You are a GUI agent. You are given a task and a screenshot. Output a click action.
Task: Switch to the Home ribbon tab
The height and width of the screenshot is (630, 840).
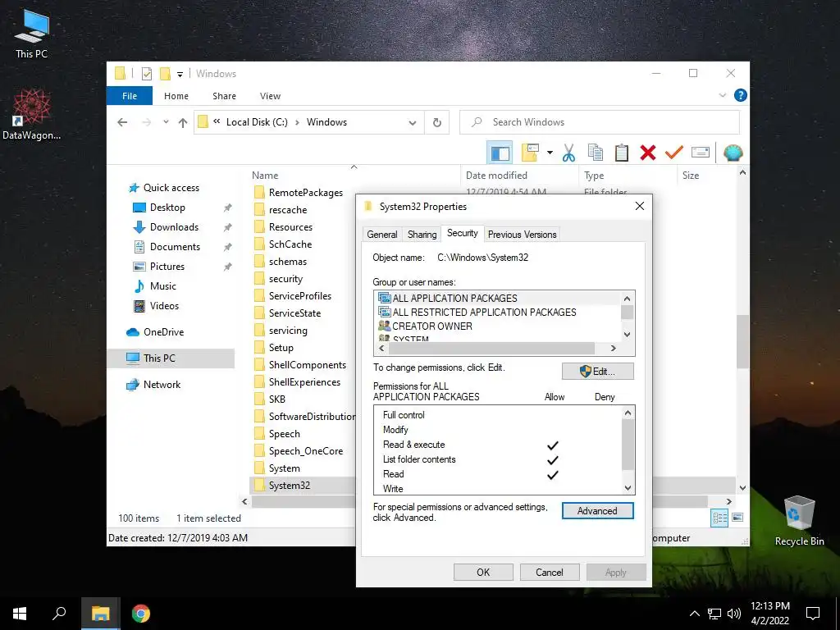click(x=176, y=96)
